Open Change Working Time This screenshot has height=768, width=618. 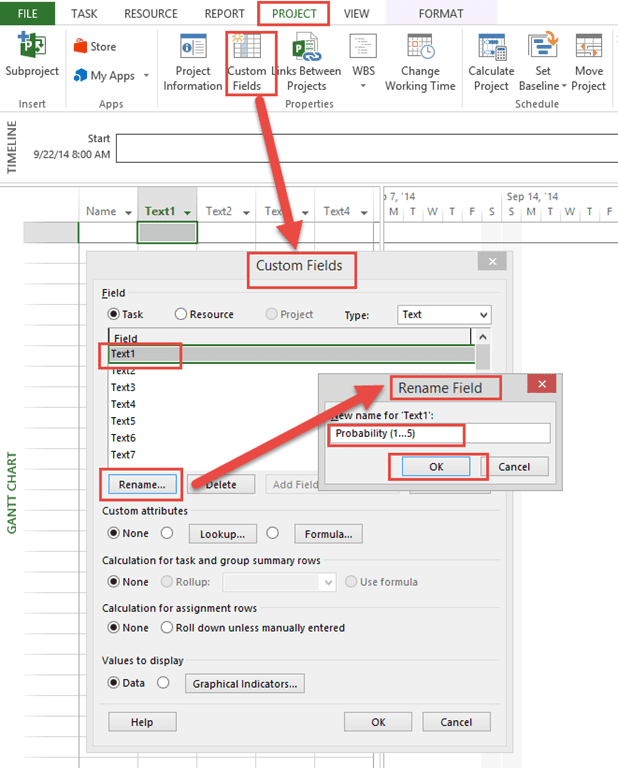click(x=420, y=63)
